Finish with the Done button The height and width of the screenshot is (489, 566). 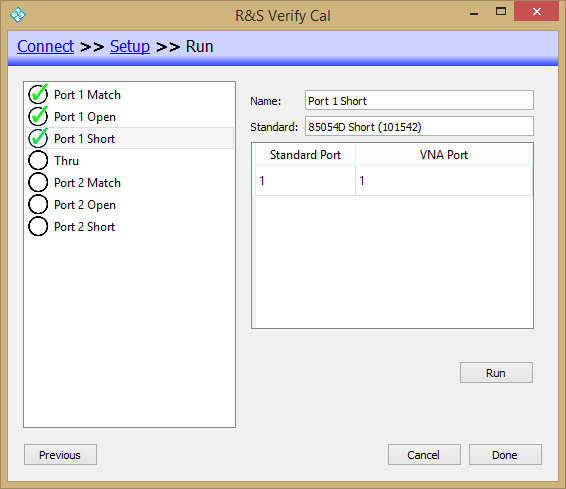point(505,454)
